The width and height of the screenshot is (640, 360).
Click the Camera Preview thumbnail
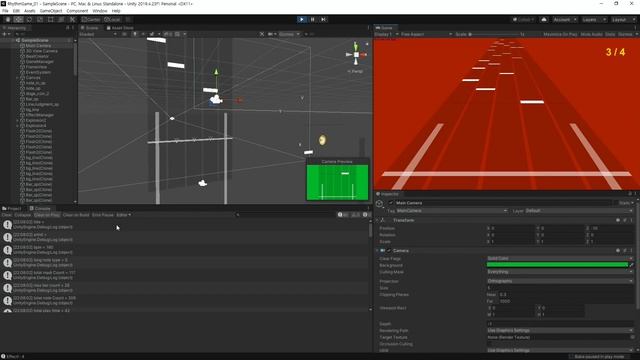pyautogui.click(x=337, y=182)
